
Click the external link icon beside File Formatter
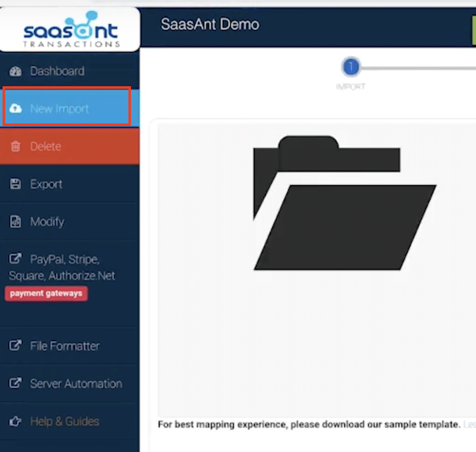click(x=16, y=345)
